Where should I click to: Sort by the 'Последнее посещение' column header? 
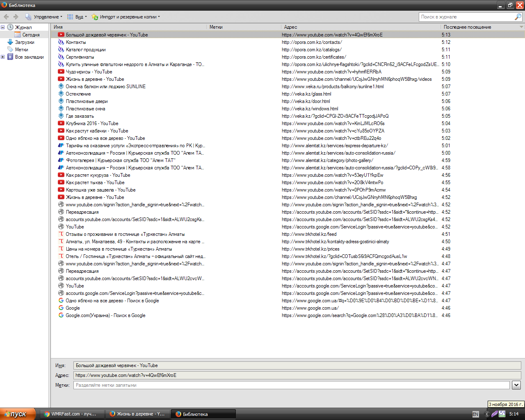click(x=480, y=27)
